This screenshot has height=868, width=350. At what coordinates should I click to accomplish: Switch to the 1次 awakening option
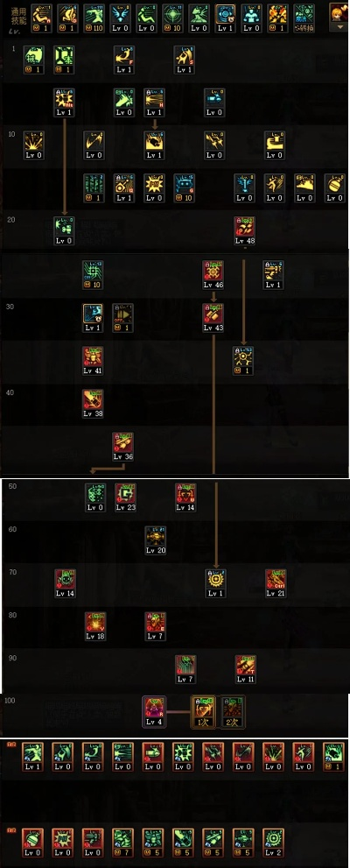click(203, 712)
